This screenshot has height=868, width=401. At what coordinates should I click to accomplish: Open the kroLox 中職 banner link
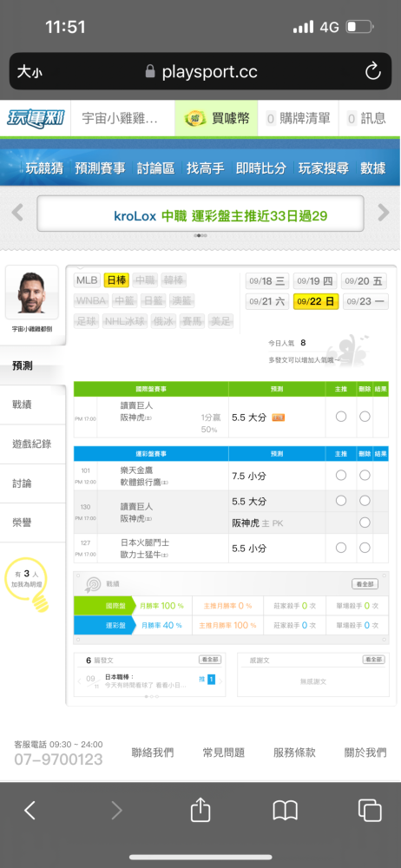[x=220, y=215]
